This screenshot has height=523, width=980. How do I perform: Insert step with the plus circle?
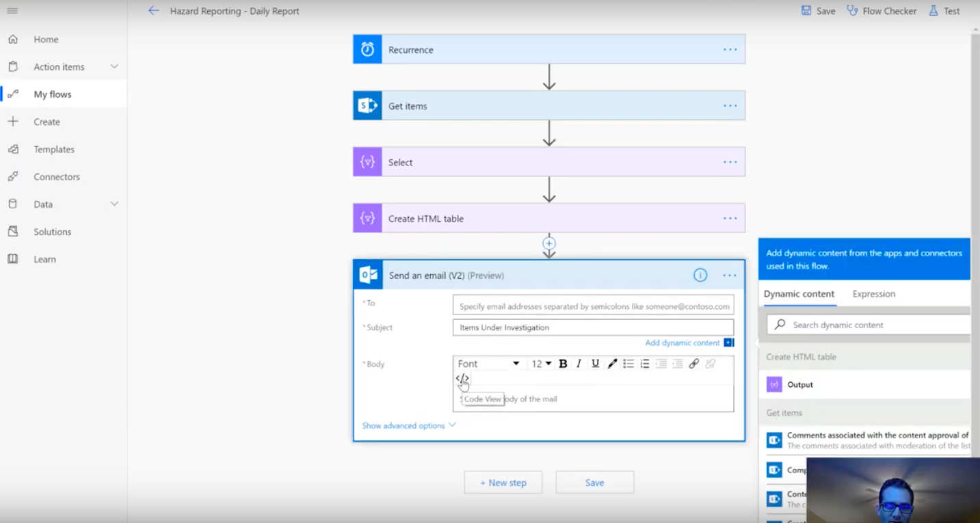pos(549,243)
